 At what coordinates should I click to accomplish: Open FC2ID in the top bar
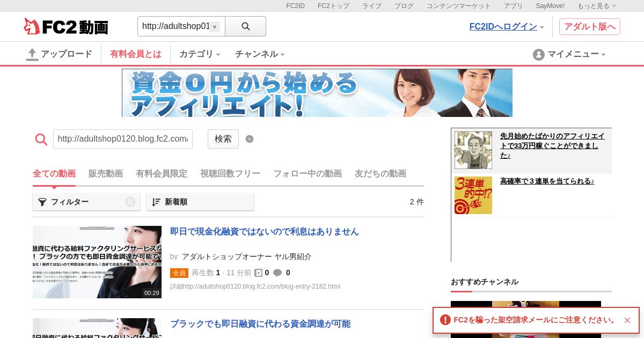[x=295, y=6]
